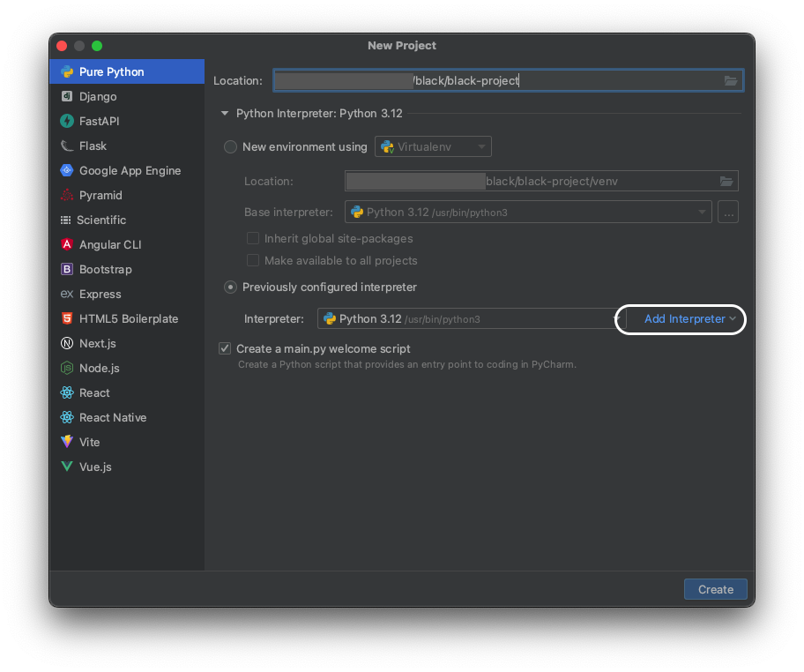Viewport: 804px width, 672px height.
Task: Click the Vite logo icon
Action: (67, 442)
